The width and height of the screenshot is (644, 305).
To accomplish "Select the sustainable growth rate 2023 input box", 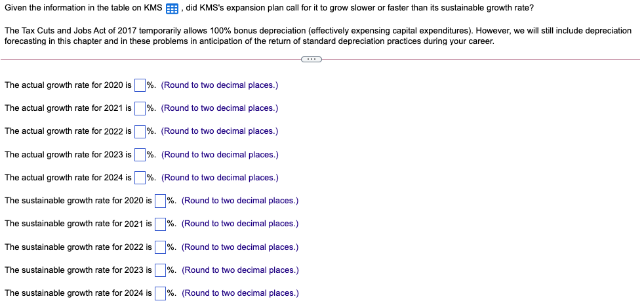I will pyautogui.click(x=160, y=270).
